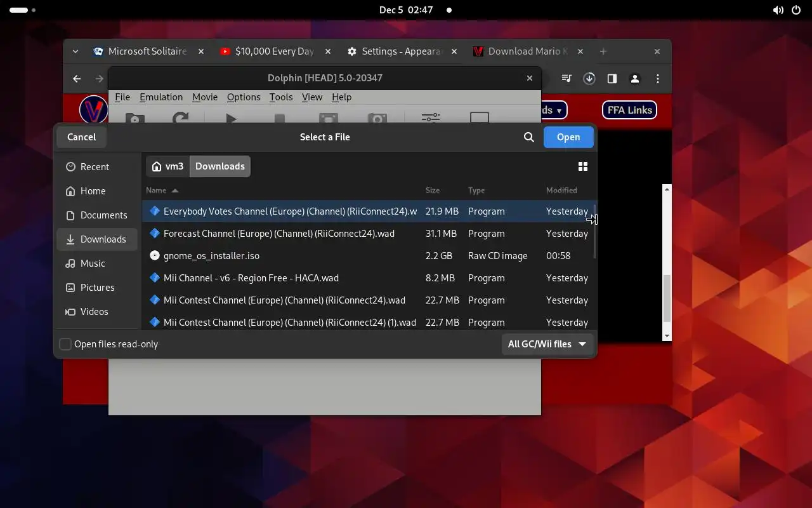Click the Downloads arrow icon in sidebar
This screenshot has height=508, width=812.
click(x=70, y=239)
